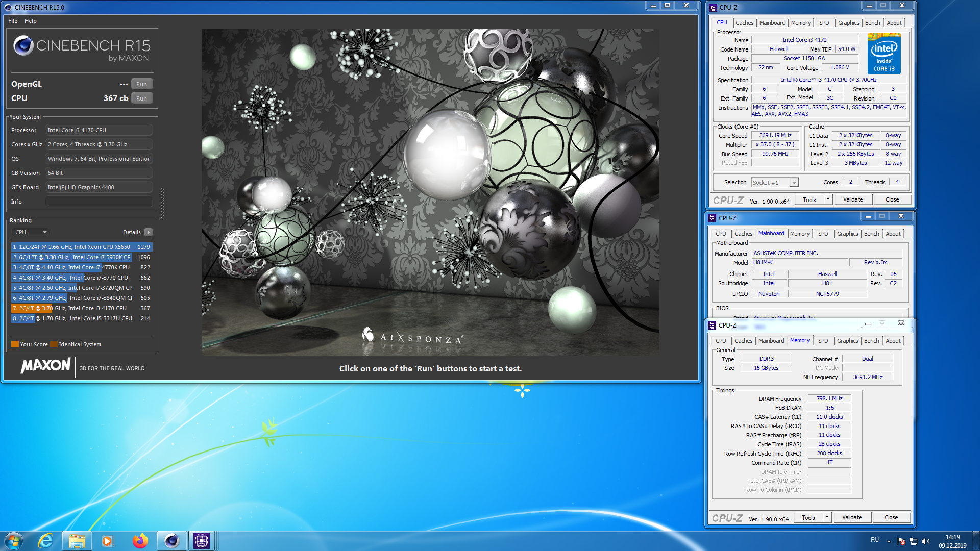Viewport: 980px width, 551px height.
Task: Switch to Caches tab in top CPU-Z
Action: click(744, 23)
